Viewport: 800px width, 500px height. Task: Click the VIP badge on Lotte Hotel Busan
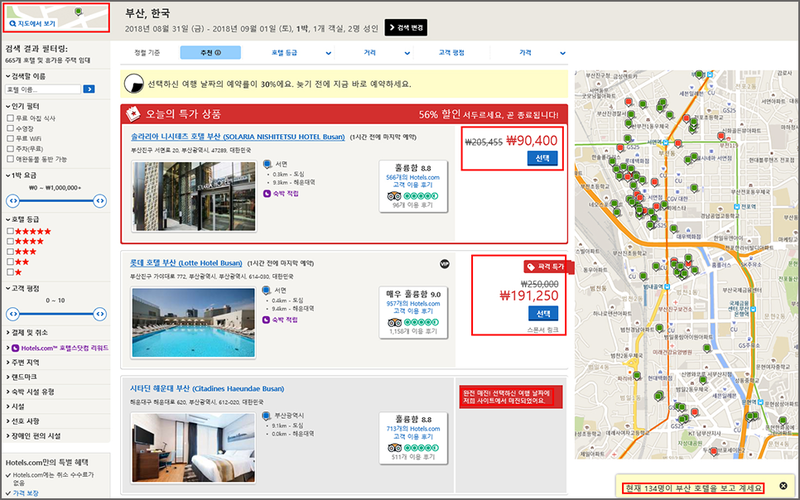click(445, 263)
